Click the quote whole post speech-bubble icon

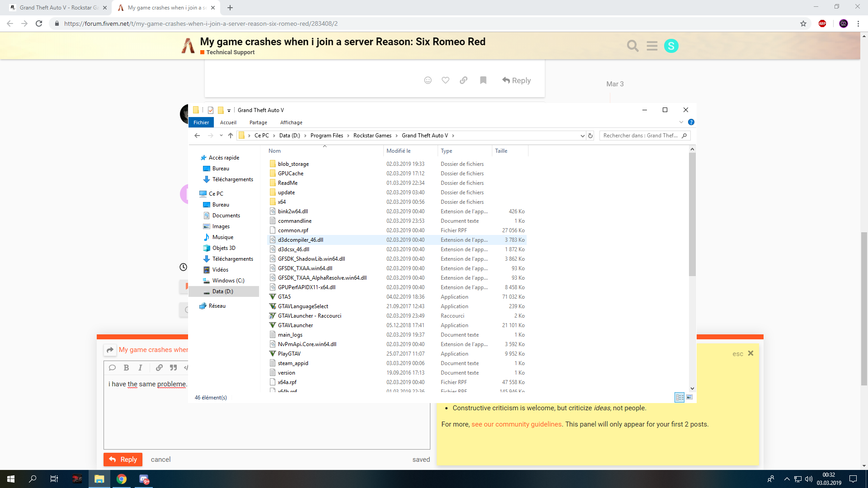pyautogui.click(x=113, y=367)
